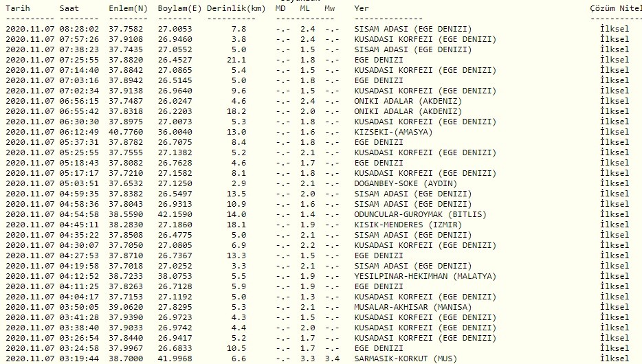642x364 pixels.
Task: Select the 21.1 depth value
Action: pyautogui.click(x=237, y=60)
